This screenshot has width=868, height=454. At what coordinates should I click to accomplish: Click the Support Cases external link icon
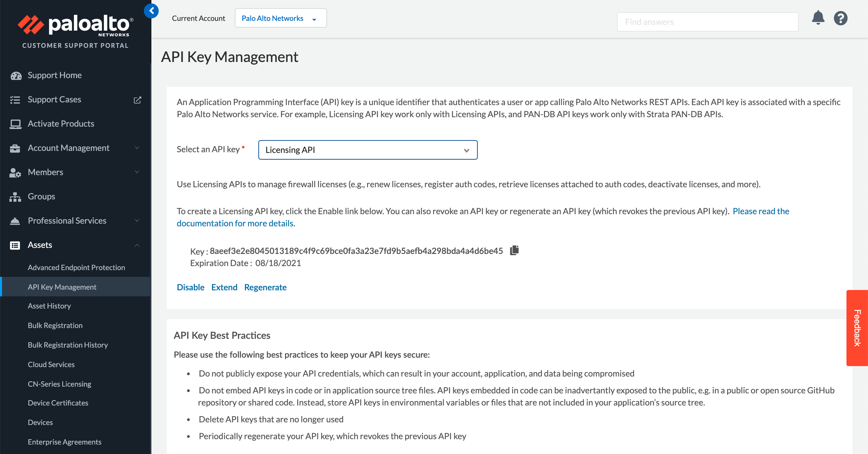pos(137,100)
